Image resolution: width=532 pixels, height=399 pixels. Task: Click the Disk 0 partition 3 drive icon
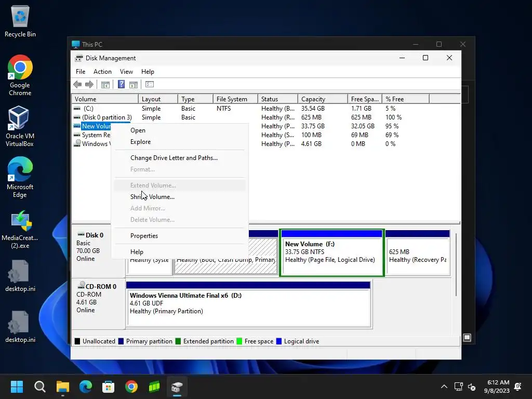point(77,117)
